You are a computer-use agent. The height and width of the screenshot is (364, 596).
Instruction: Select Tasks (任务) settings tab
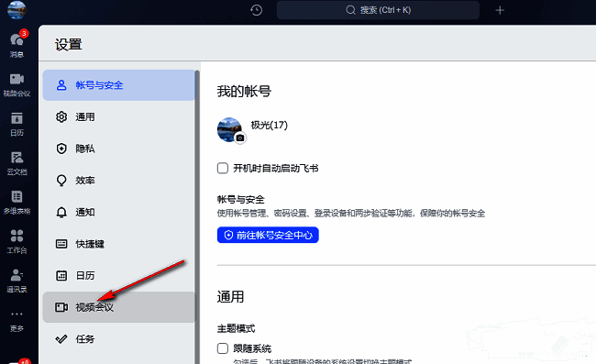[x=119, y=339]
